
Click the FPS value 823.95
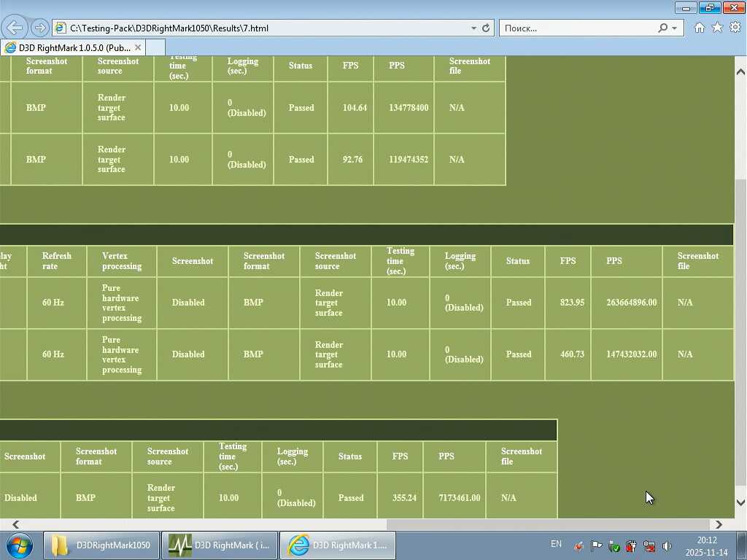pos(572,303)
